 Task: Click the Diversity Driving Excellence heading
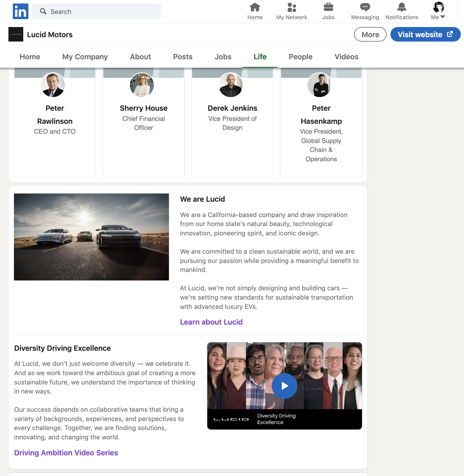coord(63,348)
